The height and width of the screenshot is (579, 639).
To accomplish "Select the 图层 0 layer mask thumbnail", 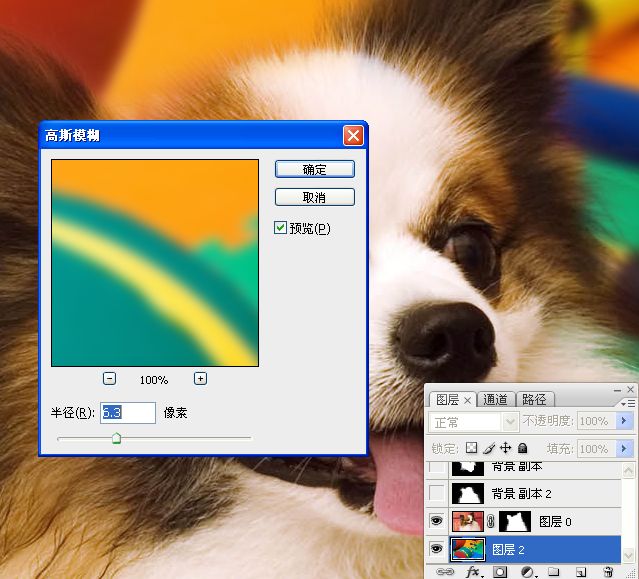I will tap(515, 521).
